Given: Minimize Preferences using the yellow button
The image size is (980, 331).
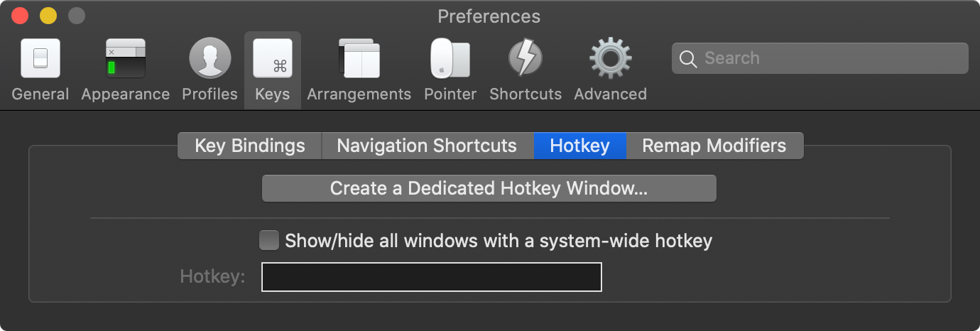Looking at the screenshot, I should 48,16.
